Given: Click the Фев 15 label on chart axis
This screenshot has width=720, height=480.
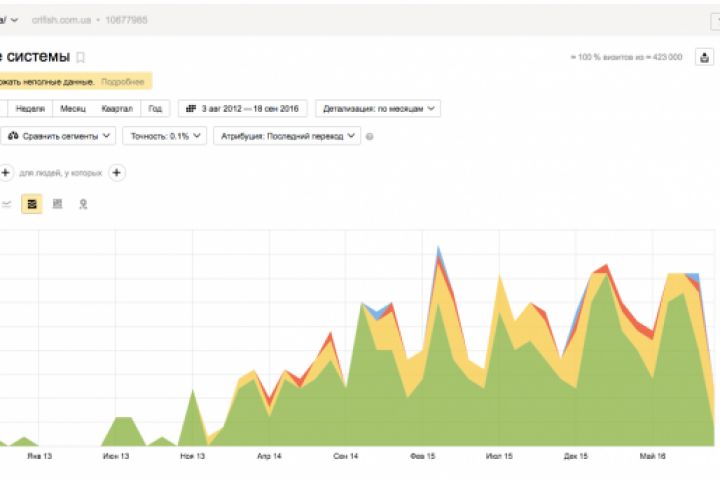Looking at the screenshot, I should [422, 456].
